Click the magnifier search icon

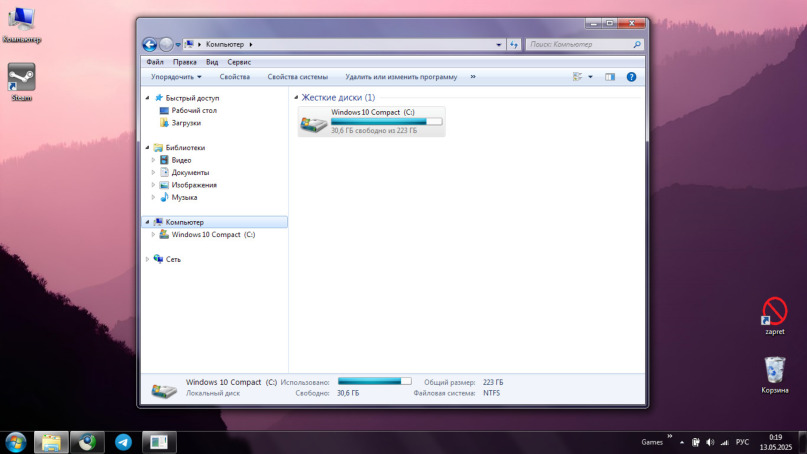pos(637,45)
